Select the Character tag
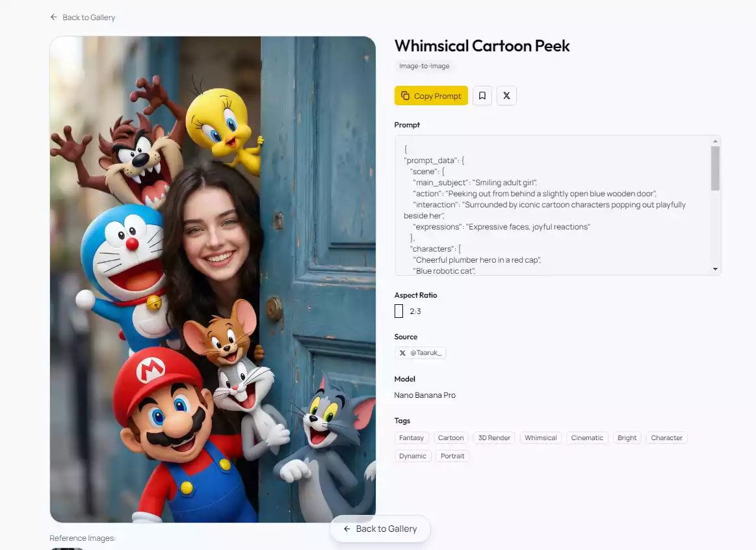Screen dimensions: 756x550 [x=666, y=438]
